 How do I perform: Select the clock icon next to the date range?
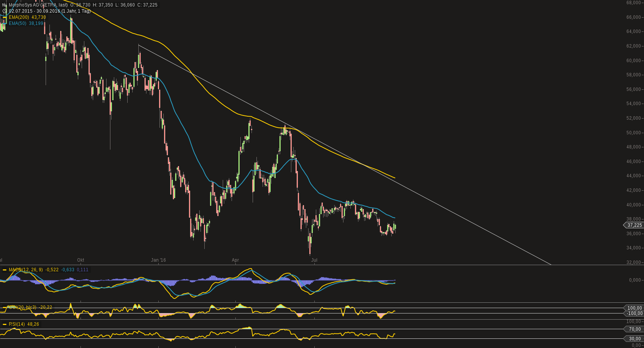tap(5, 12)
